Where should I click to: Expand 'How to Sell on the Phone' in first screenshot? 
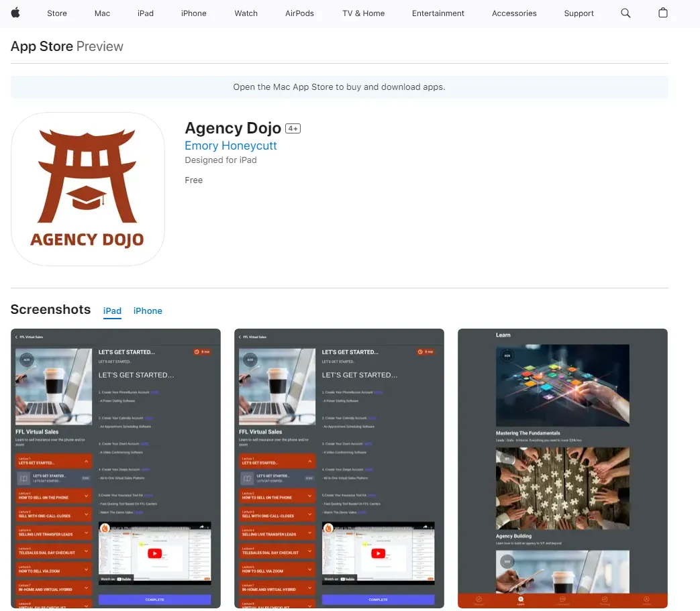[x=54, y=496]
